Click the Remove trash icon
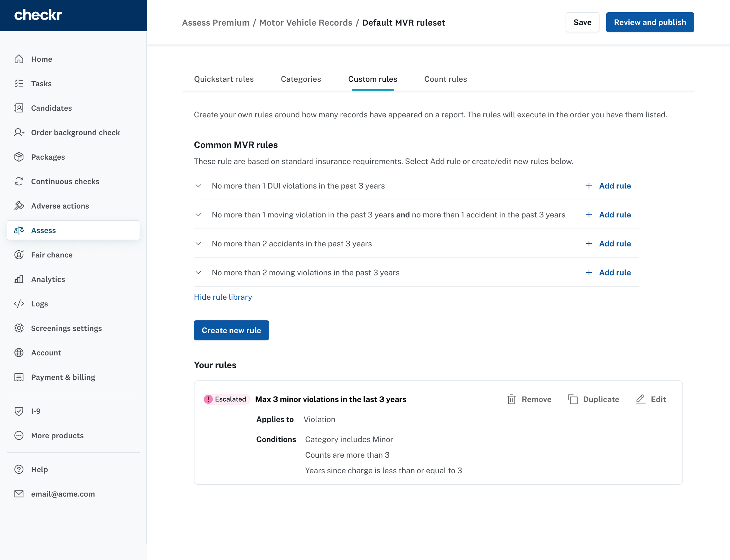Image resolution: width=730 pixels, height=560 pixels. pos(511,399)
